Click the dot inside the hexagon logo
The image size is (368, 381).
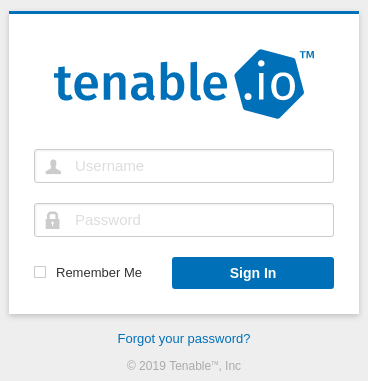[248, 96]
